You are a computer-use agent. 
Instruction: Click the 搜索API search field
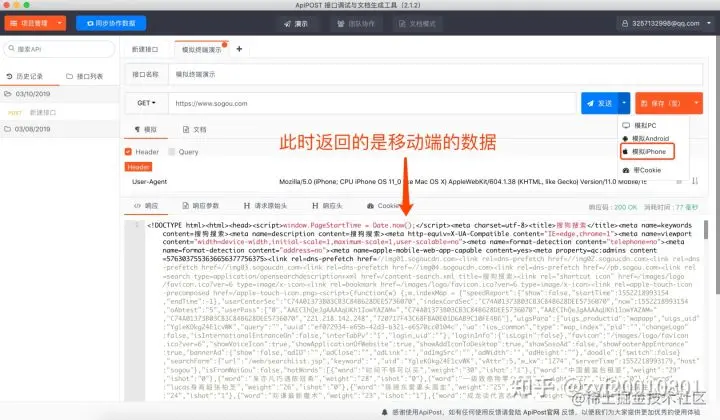click(59, 49)
